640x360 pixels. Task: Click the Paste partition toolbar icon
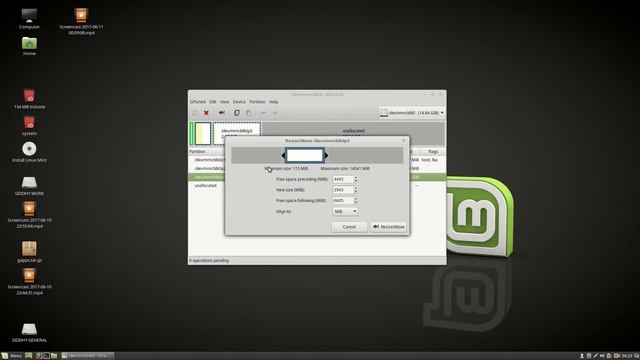point(249,113)
